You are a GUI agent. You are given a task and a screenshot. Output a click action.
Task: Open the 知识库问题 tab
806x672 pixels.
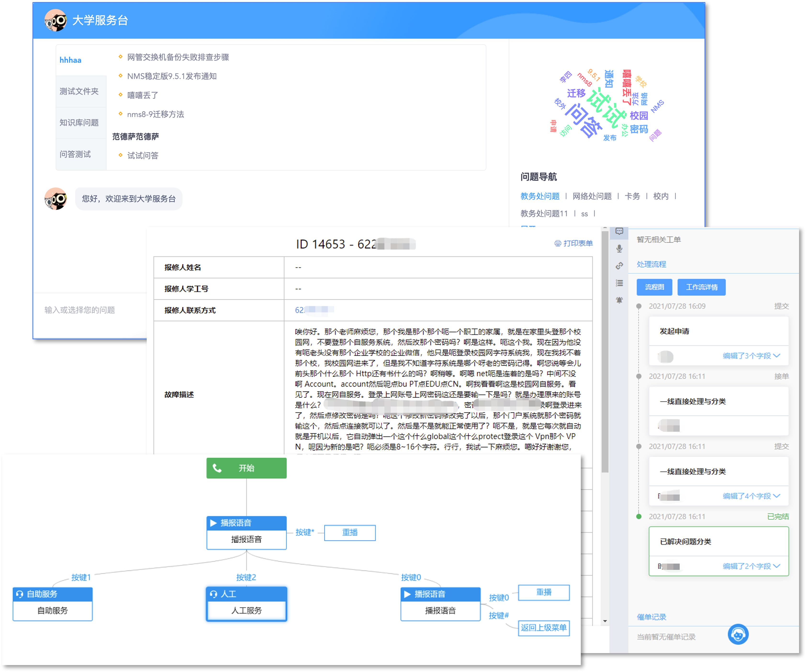pos(79,123)
